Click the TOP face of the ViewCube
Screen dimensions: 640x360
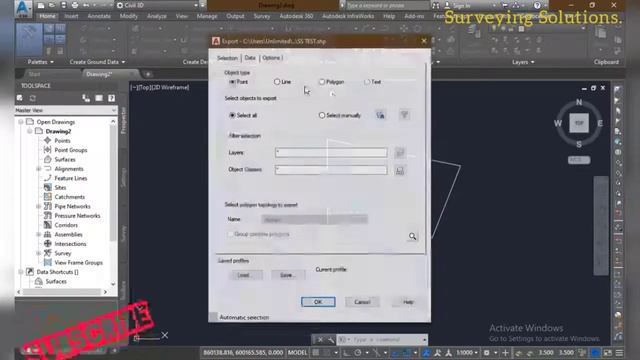point(579,123)
